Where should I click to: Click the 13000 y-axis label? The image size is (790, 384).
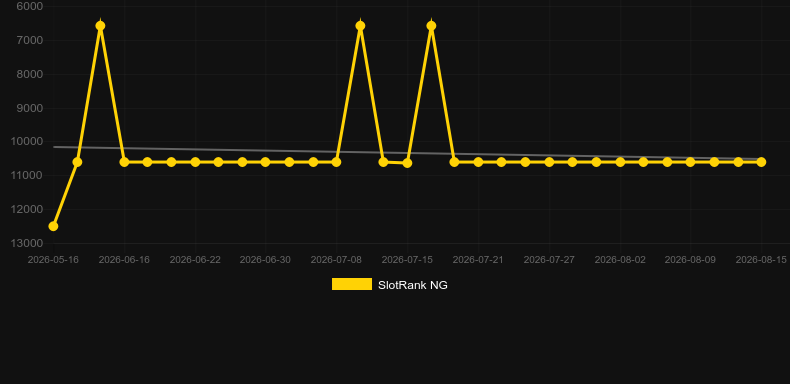pyautogui.click(x=27, y=243)
